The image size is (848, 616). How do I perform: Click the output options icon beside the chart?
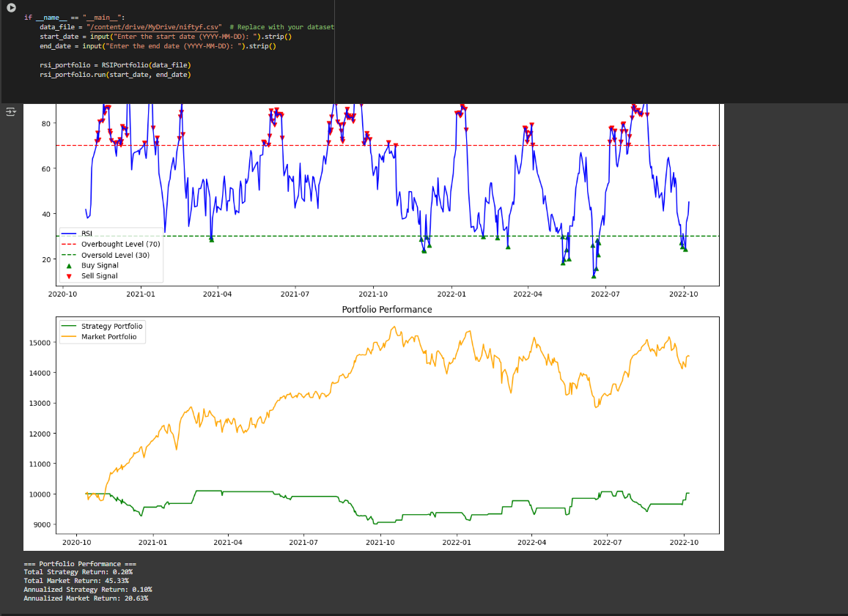coord(11,111)
